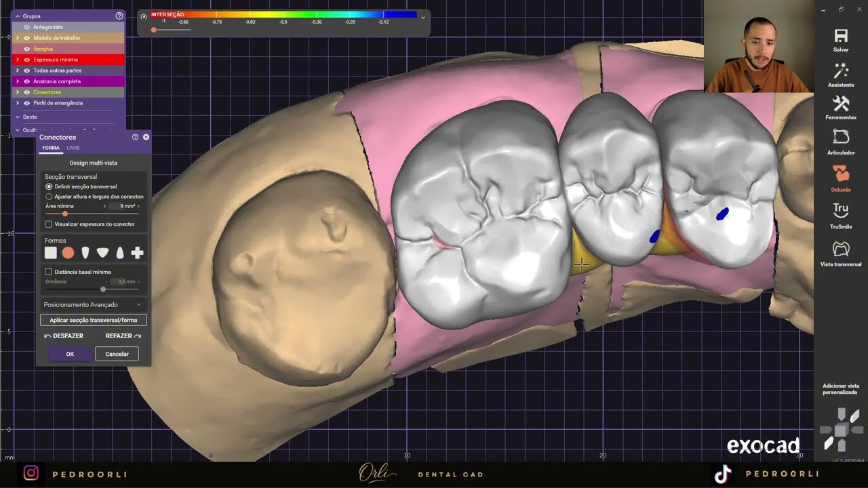Hide the Espessura mínima group

pyautogui.click(x=26, y=60)
